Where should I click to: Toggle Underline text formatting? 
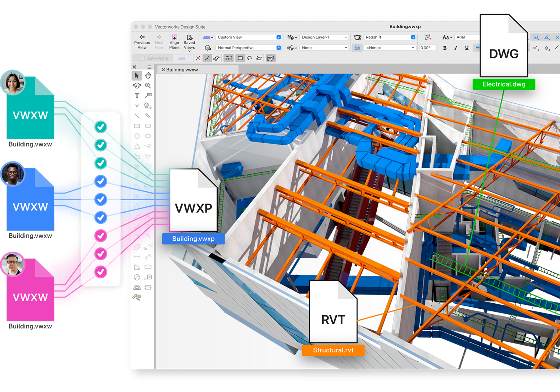coord(467,48)
